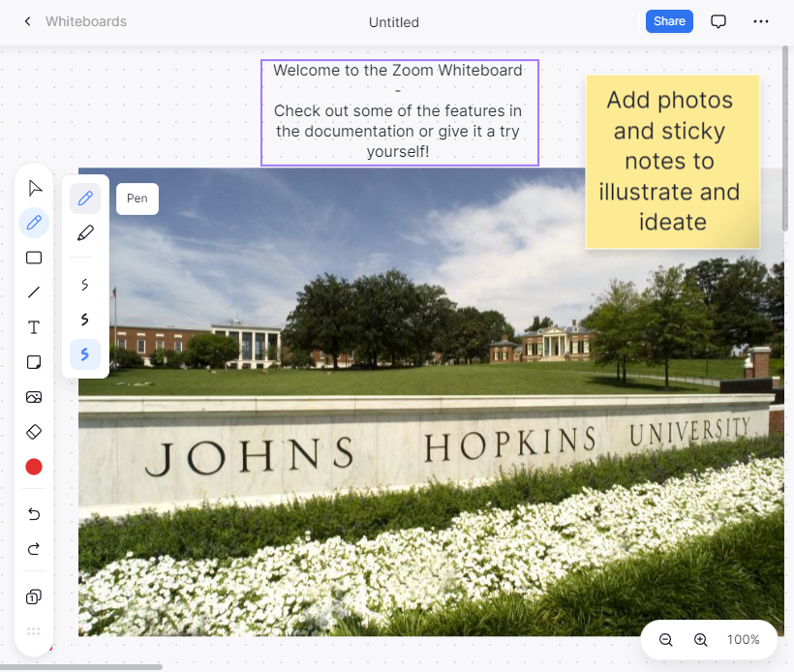Image resolution: width=794 pixels, height=672 pixels.
Task: Open the Pages panel icon
Action: 34,596
